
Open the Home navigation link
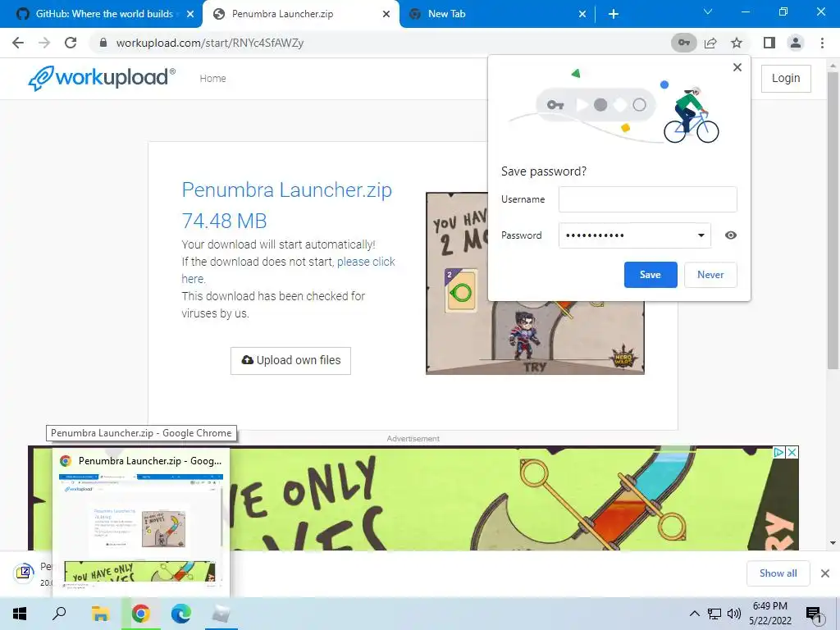click(x=212, y=78)
